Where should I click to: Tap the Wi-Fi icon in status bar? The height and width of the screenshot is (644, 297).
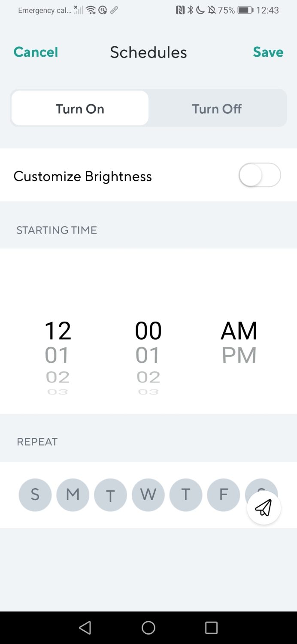pyautogui.click(x=91, y=10)
